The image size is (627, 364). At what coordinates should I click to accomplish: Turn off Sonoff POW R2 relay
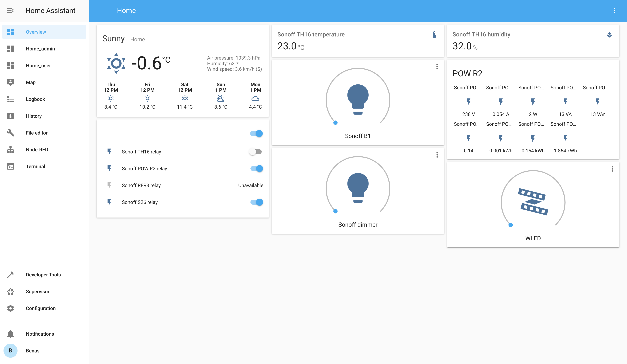point(256,169)
